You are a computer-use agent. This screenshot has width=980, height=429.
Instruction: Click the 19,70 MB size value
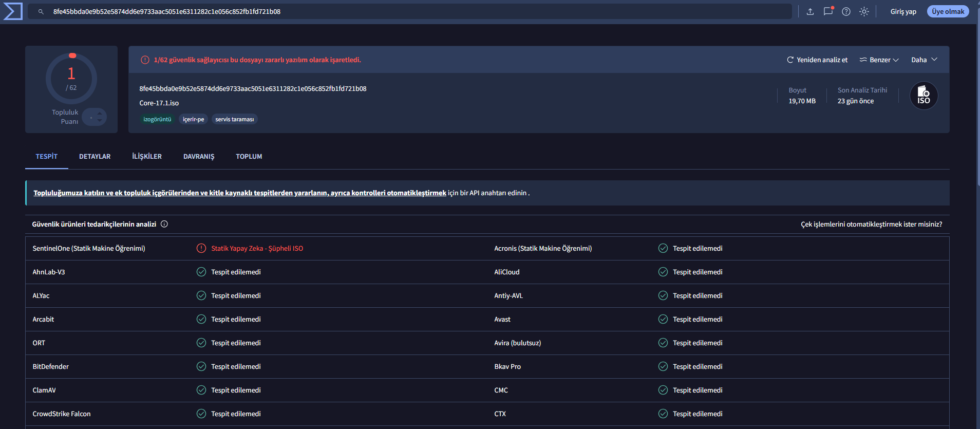(x=802, y=101)
